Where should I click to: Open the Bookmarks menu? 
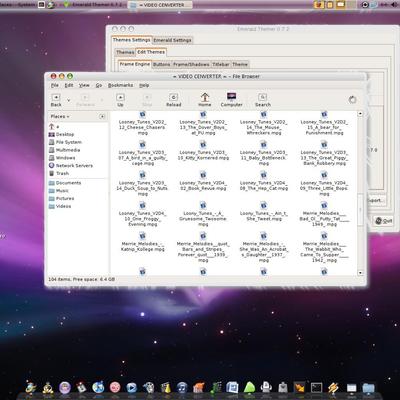pos(120,85)
